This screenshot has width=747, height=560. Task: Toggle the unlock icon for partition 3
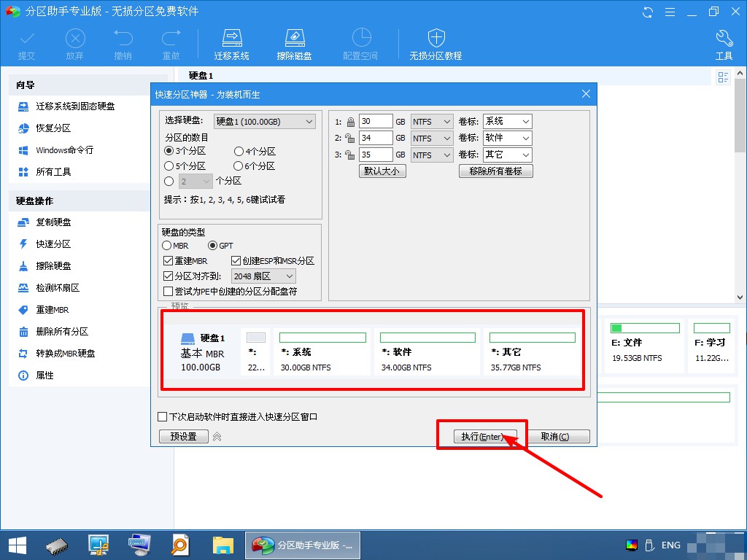pyautogui.click(x=350, y=155)
